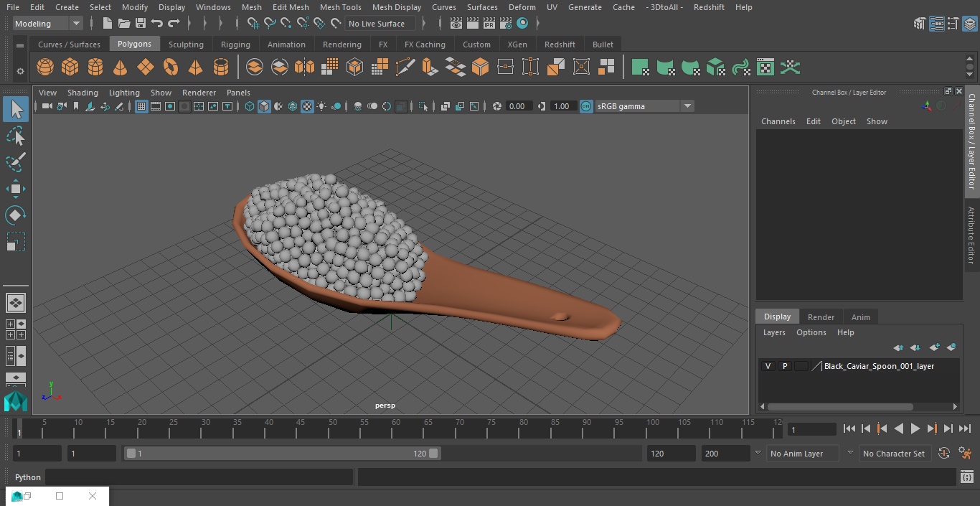
Task: Click the multi-cut knife tool icon
Action: tap(405, 67)
